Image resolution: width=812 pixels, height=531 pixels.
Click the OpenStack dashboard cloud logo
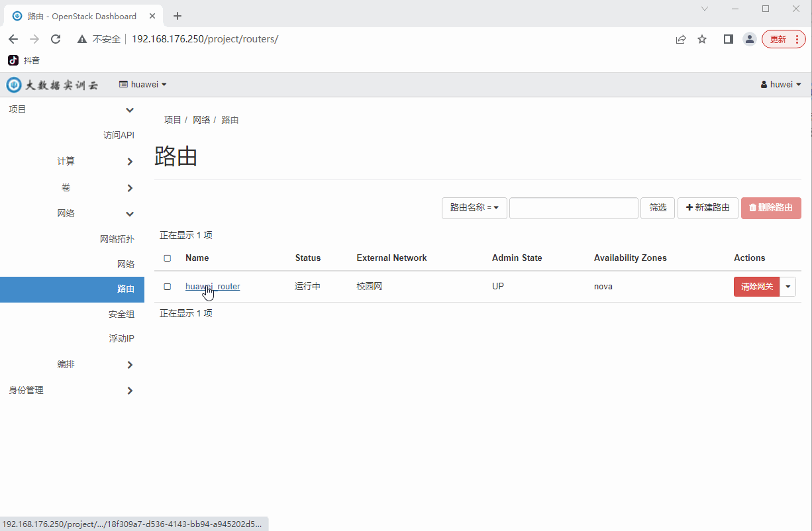13,84
